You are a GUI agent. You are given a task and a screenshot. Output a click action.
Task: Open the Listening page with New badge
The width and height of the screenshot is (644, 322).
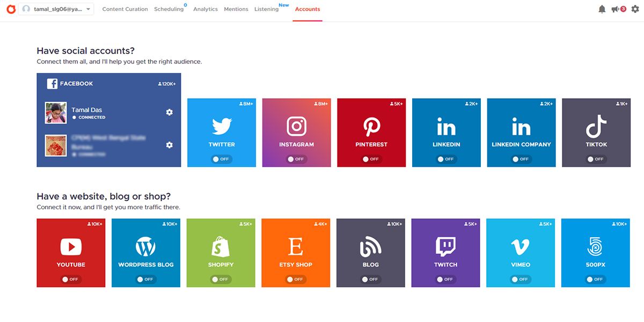pyautogui.click(x=266, y=9)
